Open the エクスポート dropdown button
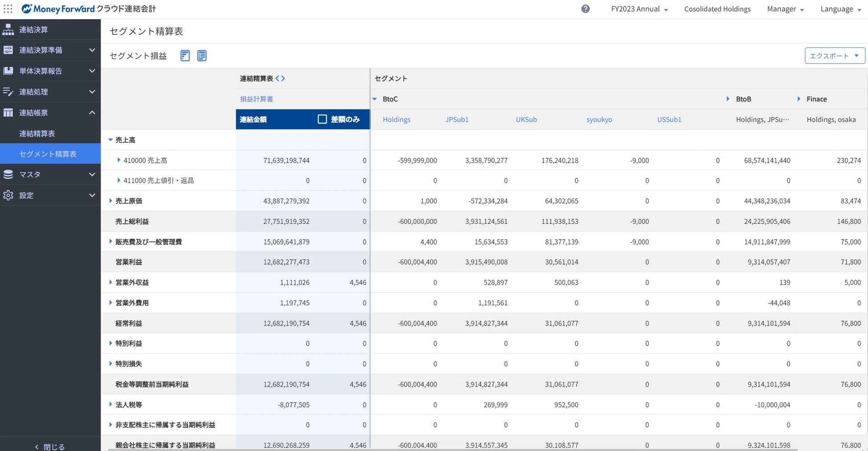The image size is (868, 451). pos(834,56)
